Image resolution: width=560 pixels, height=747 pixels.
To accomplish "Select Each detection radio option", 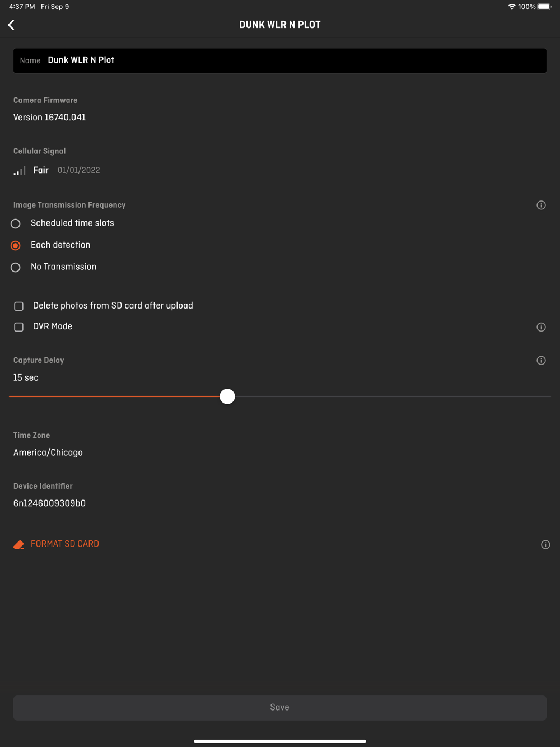I will coord(16,245).
